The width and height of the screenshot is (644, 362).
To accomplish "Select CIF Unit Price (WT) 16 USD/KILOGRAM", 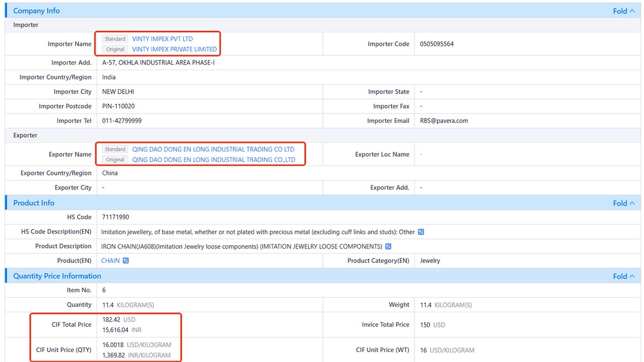I will (x=447, y=350).
